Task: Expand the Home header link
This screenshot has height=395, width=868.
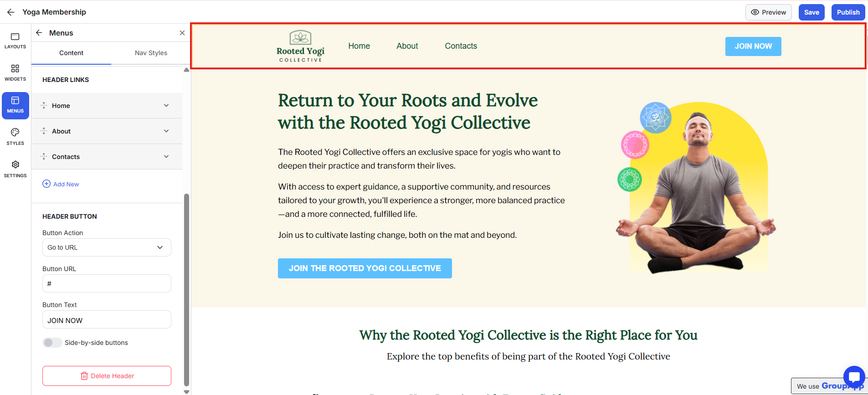Action: pos(166,106)
